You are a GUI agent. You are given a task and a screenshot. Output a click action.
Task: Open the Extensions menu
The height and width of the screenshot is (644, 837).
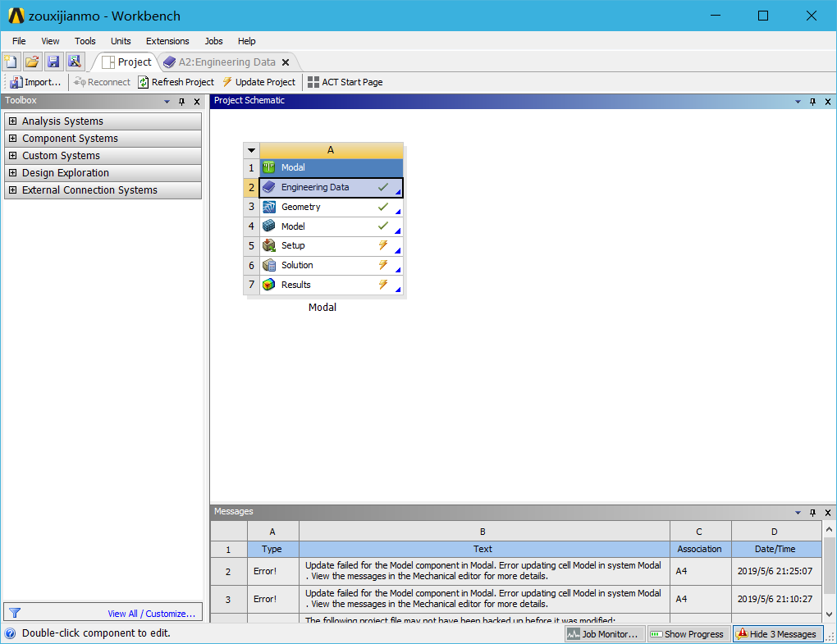(x=167, y=41)
